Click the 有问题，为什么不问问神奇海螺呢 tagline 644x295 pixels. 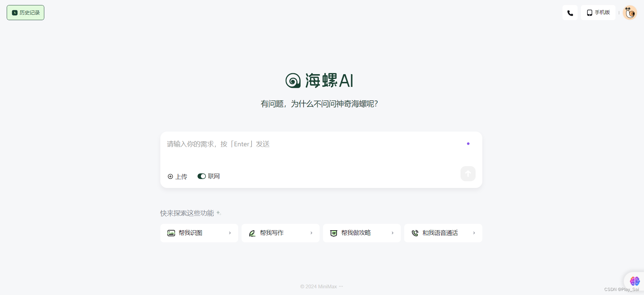(319, 104)
